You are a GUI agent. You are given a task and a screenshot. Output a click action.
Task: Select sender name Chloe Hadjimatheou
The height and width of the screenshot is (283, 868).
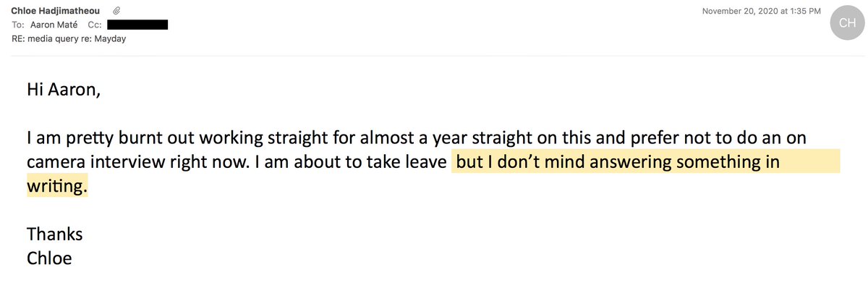point(56,11)
